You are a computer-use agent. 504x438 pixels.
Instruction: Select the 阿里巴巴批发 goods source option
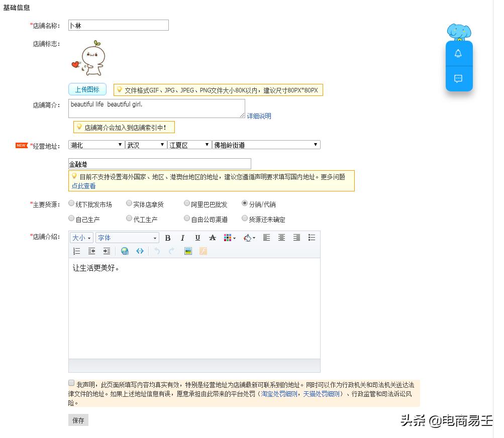(186, 203)
